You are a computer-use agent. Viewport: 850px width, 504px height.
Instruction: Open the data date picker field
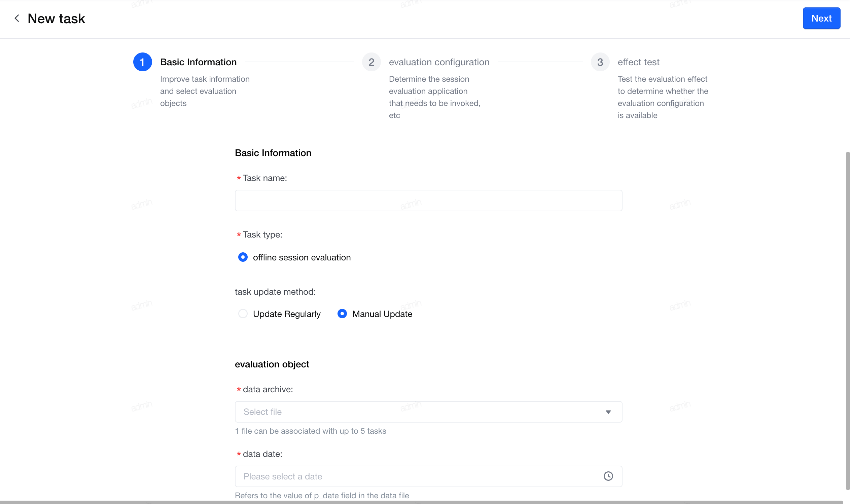pyautogui.click(x=428, y=476)
